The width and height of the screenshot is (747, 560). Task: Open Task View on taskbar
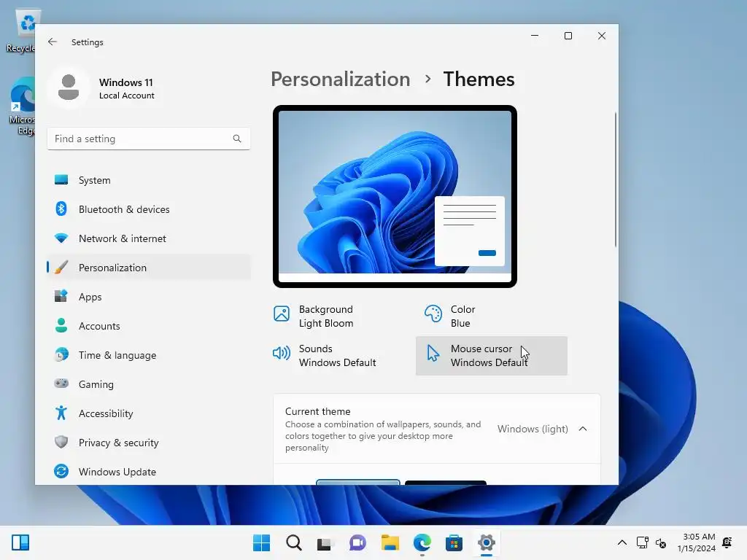(325, 542)
